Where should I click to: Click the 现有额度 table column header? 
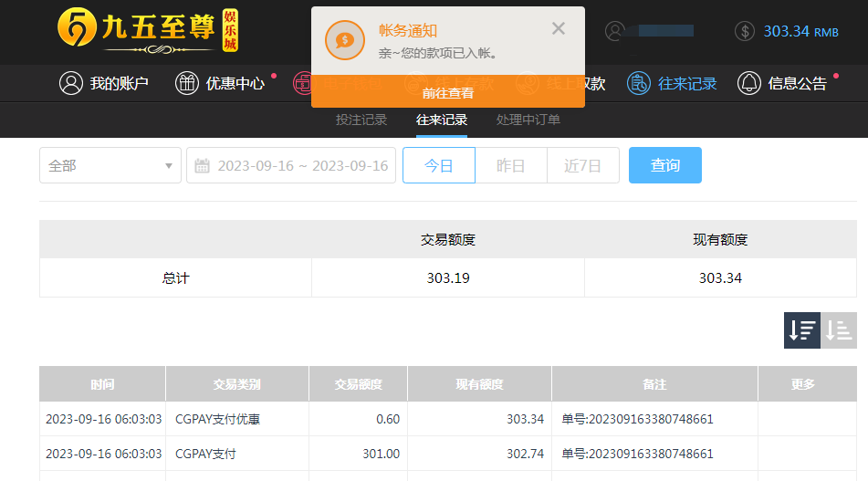coord(479,383)
